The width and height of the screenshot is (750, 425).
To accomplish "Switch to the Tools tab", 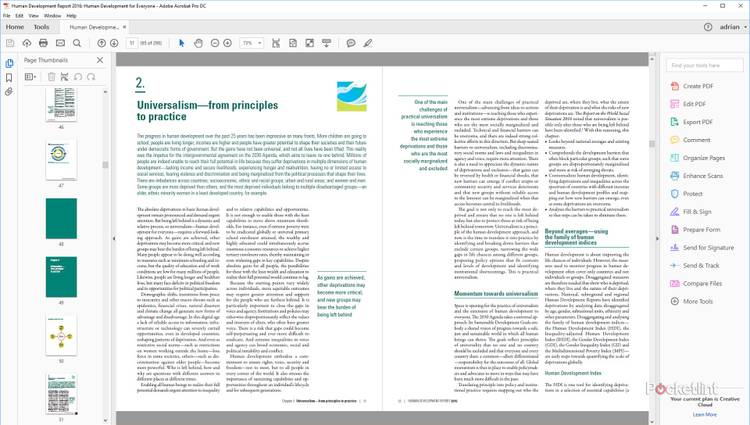I will tap(42, 27).
